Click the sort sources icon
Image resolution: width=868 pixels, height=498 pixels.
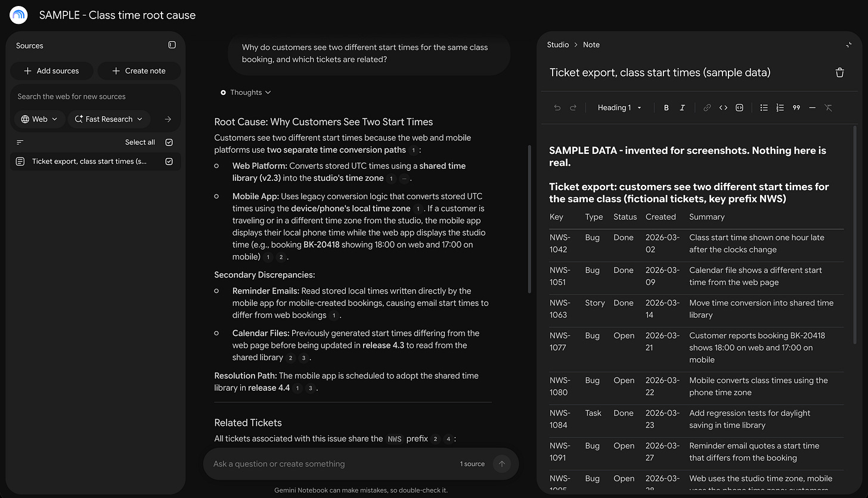tap(20, 142)
